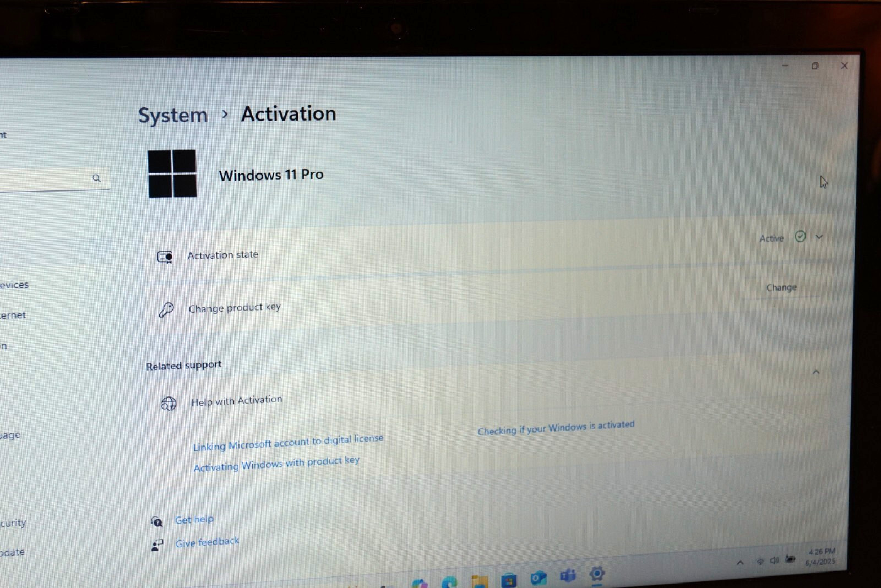This screenshot has height=588, width=881.
Task: Click the battery tray icon
Action: point(790,559)
